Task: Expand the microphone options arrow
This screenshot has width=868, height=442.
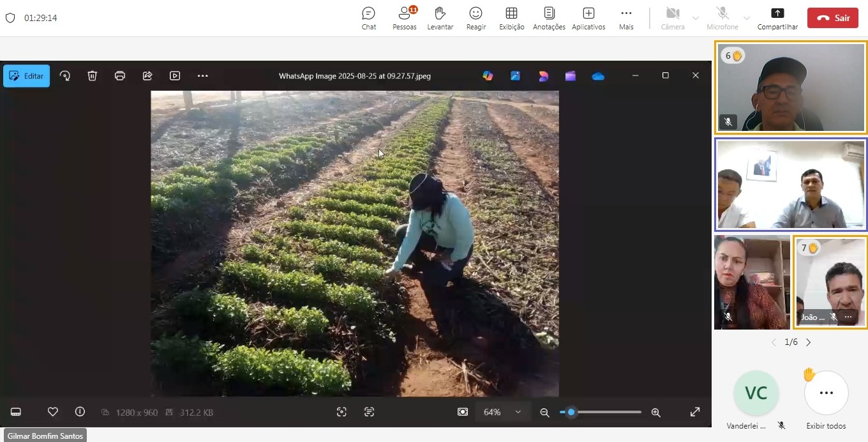Action: (x=746, y=18)
